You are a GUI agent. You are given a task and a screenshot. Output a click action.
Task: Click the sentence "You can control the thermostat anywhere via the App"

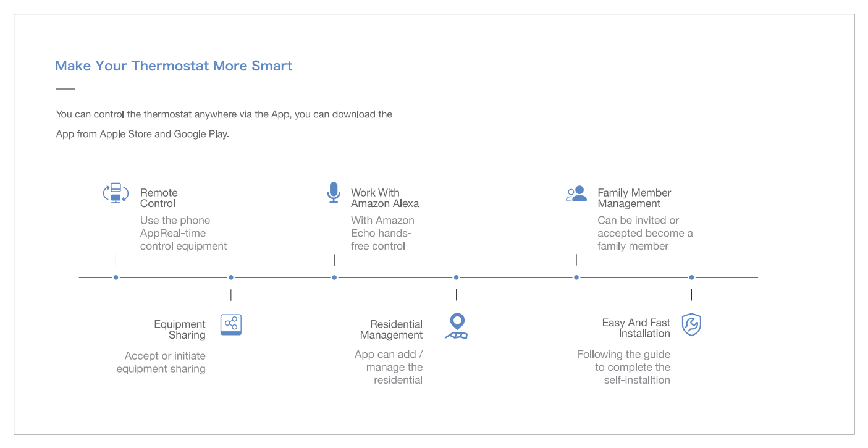click(173, 114)
